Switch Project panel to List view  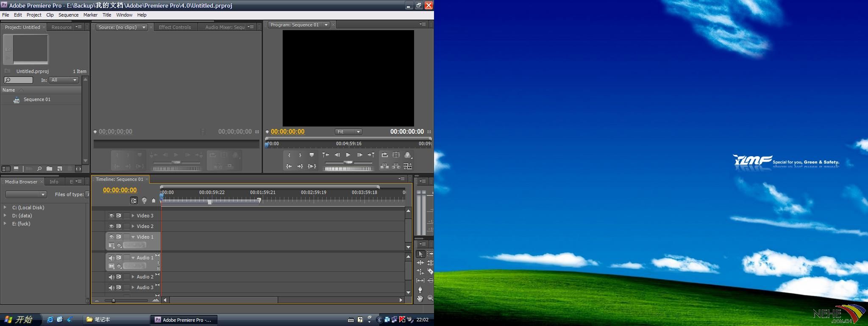[x=6, y=169]
